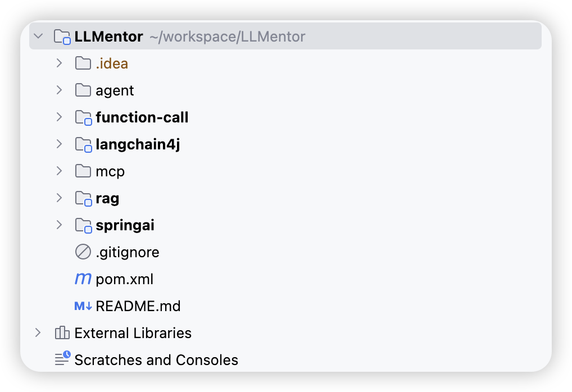Expand the .idea folder
The width and height of the screenshot is (572, 392).
pyautogui.click(x=60, y=63)
